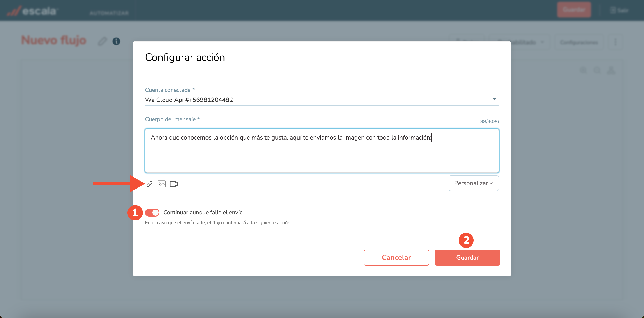
Task: Click the insert link icon below message
Action: (x=149, y=184)
